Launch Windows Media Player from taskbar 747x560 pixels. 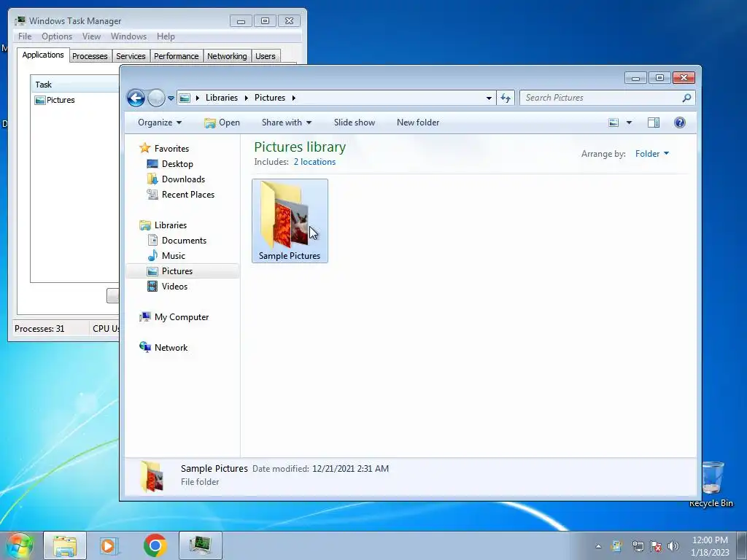tap(109, 545)
